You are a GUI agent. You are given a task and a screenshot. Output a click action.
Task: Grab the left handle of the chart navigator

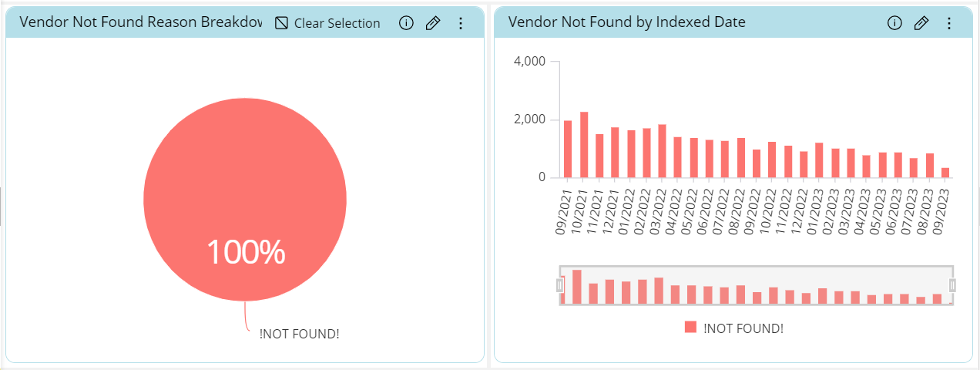[x=560, y=285]
